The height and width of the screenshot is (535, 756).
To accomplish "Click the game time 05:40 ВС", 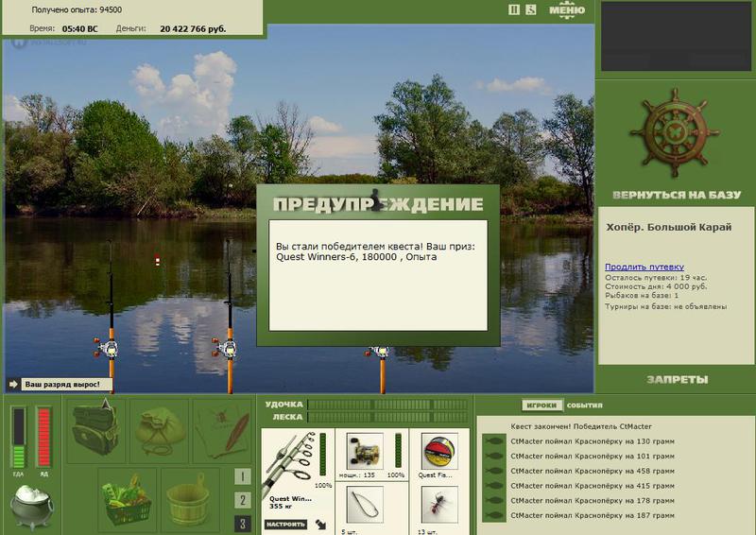I will (x=80, y=29).
